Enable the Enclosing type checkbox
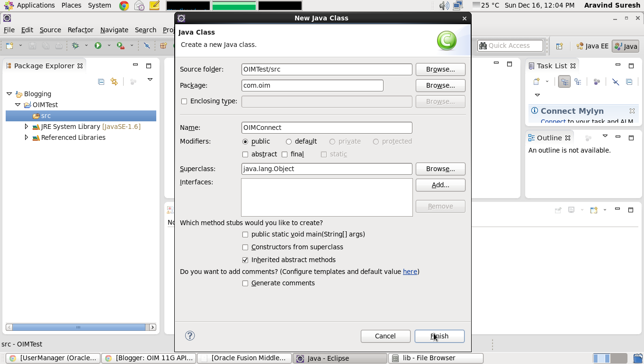The height and width of the screenshot is (364, 644). coord(184,101)
